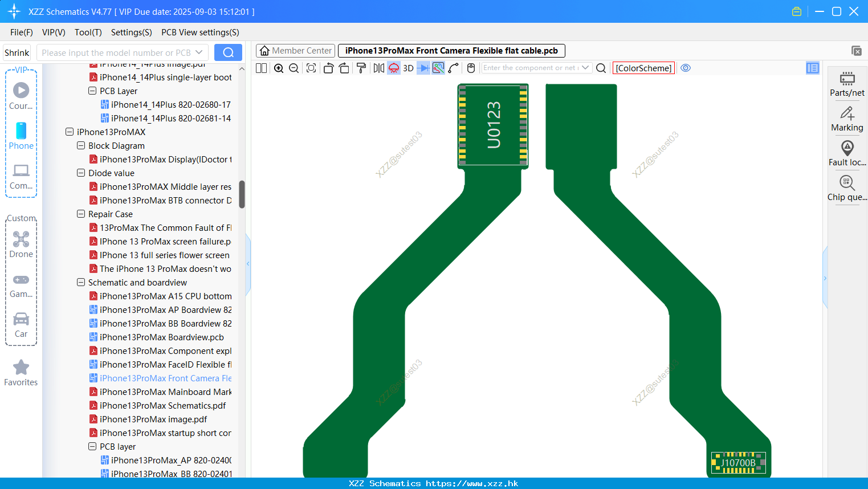
Task: Open the ColorScheme button
Action: [x=643, y=68]
